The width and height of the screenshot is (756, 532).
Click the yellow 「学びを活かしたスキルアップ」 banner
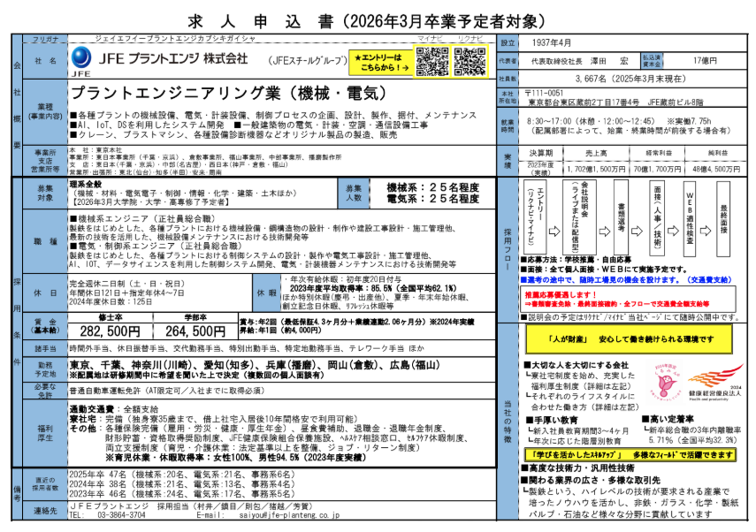[630, 454]
